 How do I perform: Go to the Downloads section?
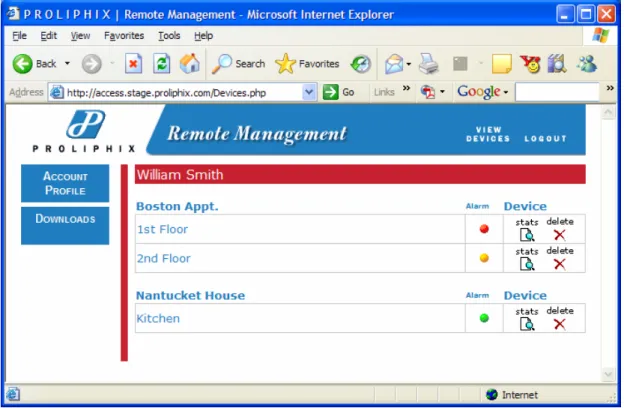pyautogui.click(x=65, y=225)
